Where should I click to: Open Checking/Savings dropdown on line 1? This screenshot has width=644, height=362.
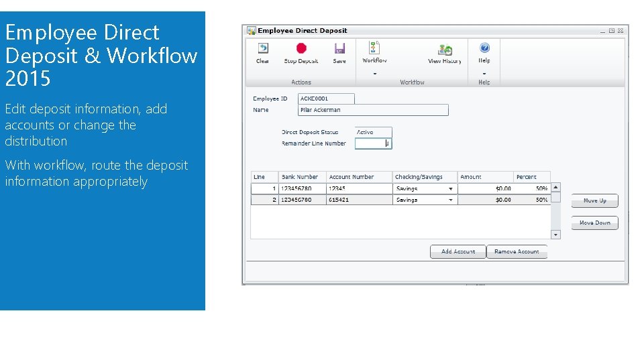click(x=451, y=189)
